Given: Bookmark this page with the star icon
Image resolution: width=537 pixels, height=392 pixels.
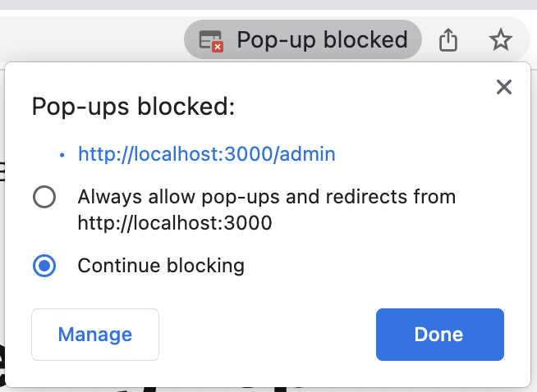Looking at the screenshot, I should [x=500, y=39].
